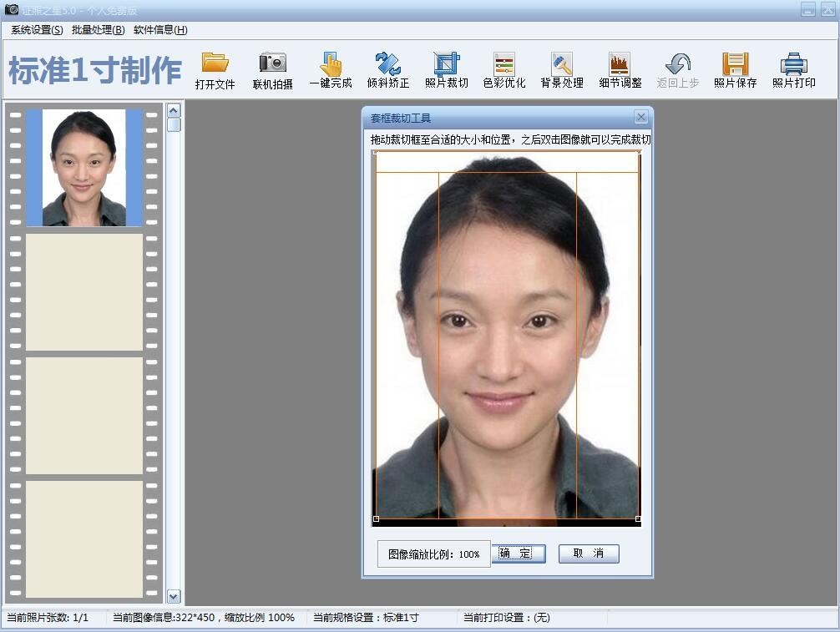Image resolution: width=840 pixels, height=632 pixels.
Task: Run 一键完成 one-click finish
Action: [331, 69]
